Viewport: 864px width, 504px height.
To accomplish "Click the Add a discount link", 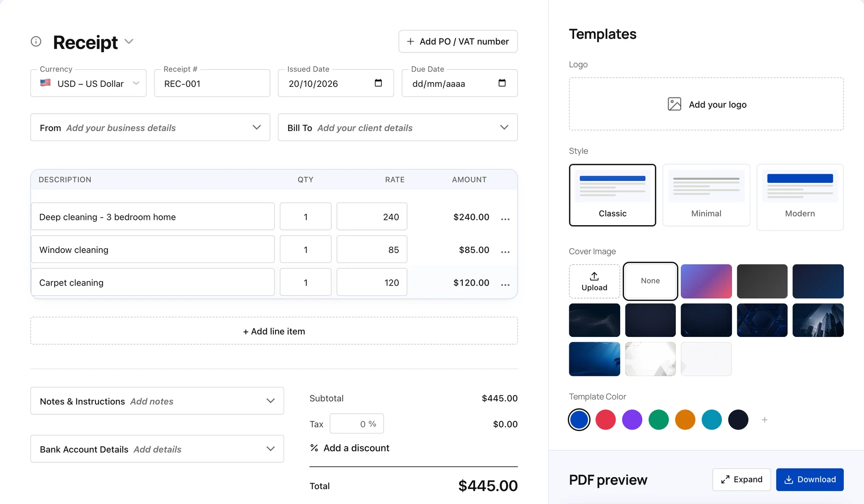I will coord(350,448).
